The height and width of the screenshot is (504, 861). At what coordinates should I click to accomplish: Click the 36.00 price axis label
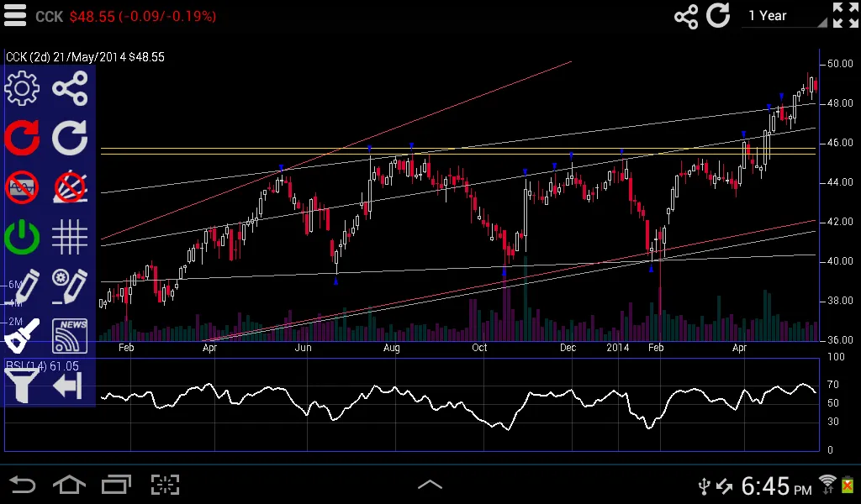point(840,340)
